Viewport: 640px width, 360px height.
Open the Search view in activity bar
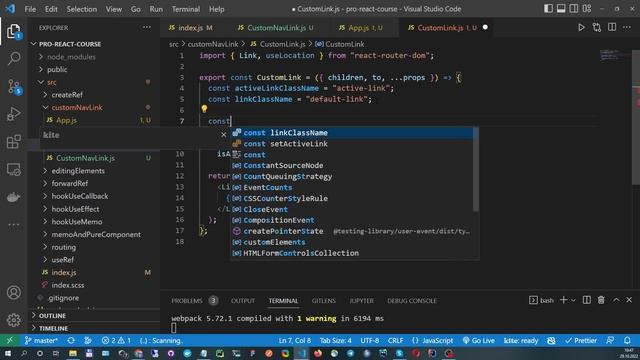click(x=14, y=58)
